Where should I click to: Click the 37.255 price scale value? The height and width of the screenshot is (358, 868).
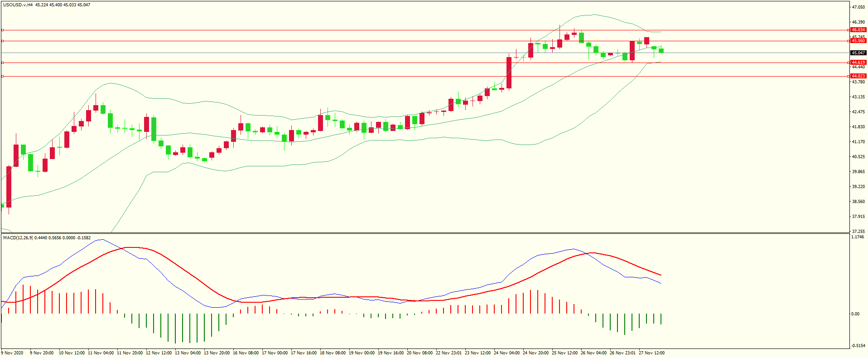pyautogui.click(x=858, y=231)
